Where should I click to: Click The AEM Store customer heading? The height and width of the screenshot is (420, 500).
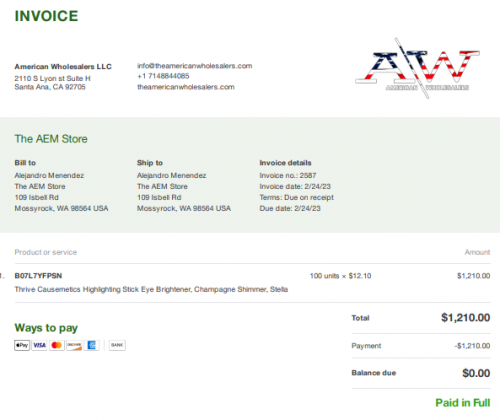pos(51,139)
